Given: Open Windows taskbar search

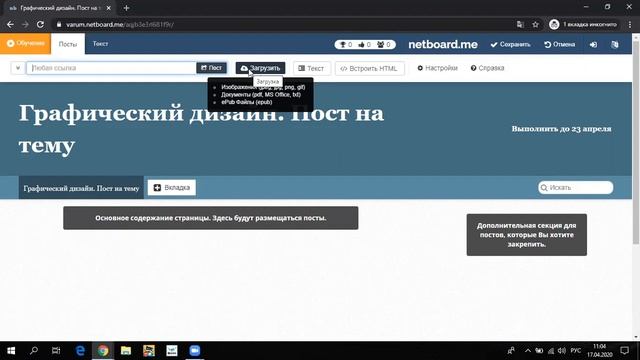Looking at the screenshot, I should tap(34, 351).
